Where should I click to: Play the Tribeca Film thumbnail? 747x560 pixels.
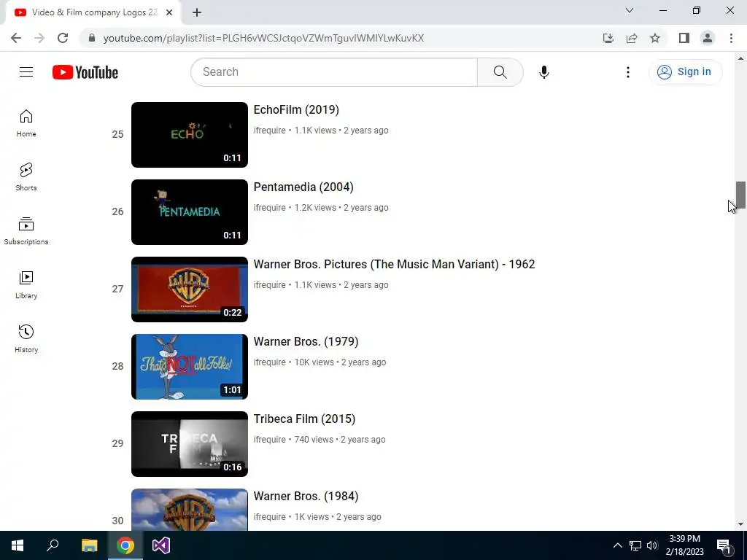[x=190, y=444]
